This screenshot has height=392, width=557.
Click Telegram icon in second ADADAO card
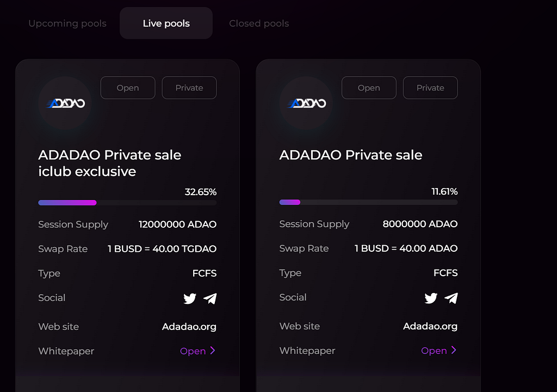[x=451, y=297]
